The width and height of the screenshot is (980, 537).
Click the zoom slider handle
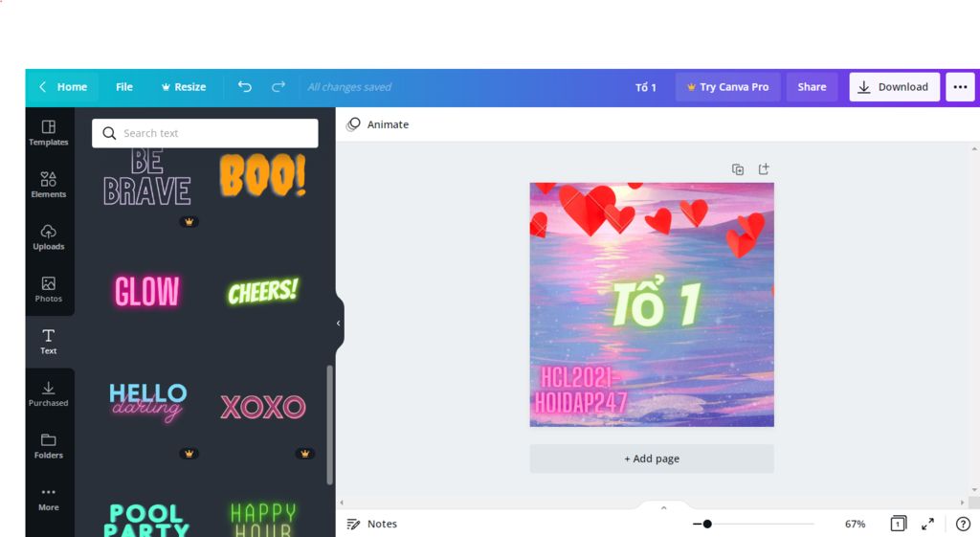click(707, 524)
